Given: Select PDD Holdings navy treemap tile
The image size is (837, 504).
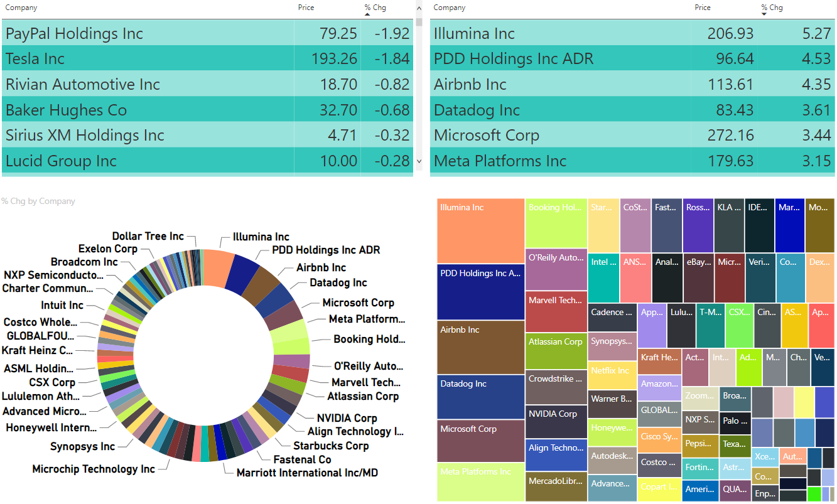Looking at the screenshot, I should point(481,292).
